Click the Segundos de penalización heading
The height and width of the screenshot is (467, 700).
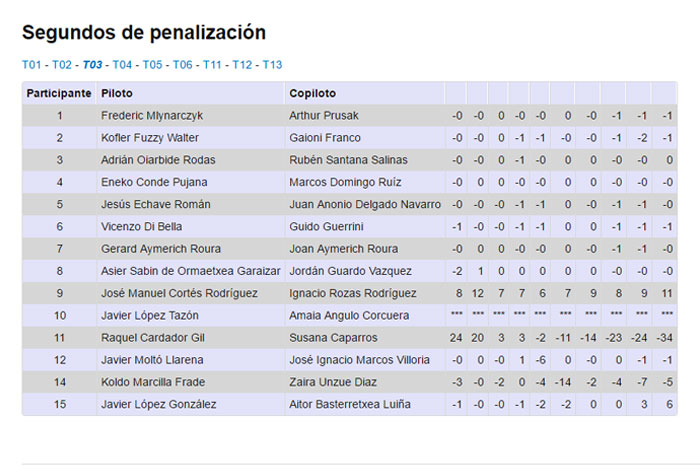(144, 33)
